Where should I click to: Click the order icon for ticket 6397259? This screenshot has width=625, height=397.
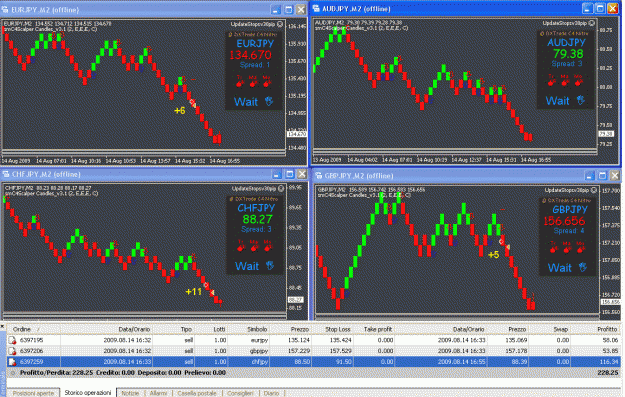point(12,362)
